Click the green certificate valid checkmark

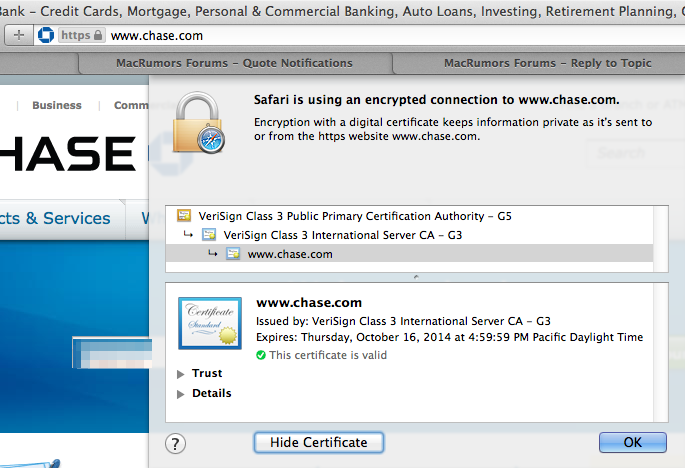(261, 355)
